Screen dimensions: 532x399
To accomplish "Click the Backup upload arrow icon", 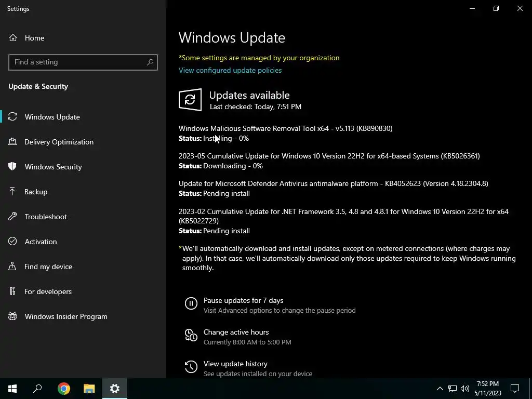I will coord(12,191).
